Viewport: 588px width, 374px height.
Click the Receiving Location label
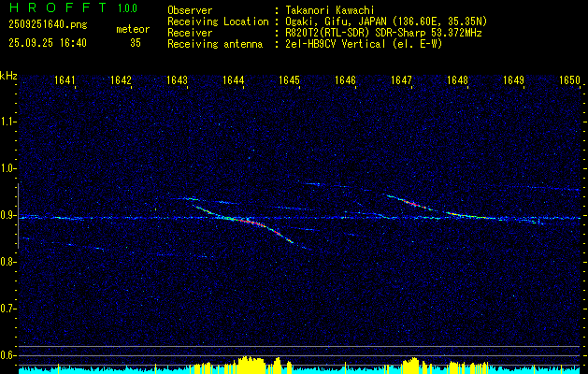218,22
